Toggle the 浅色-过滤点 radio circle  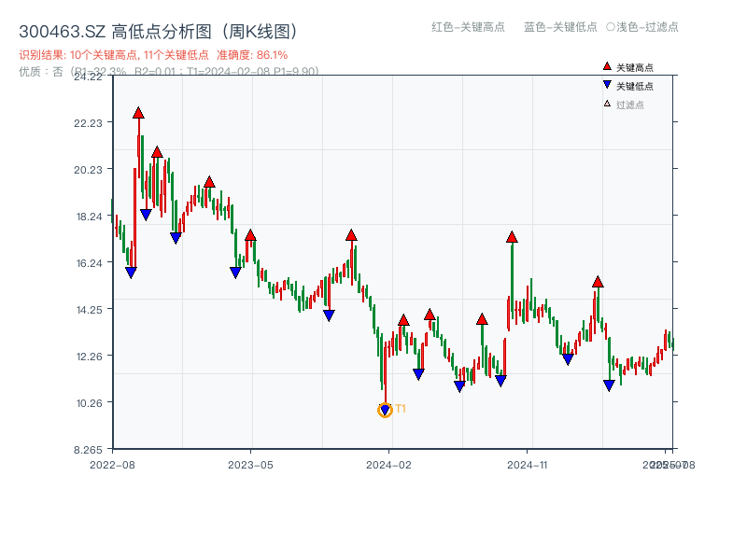click(611, 27)
